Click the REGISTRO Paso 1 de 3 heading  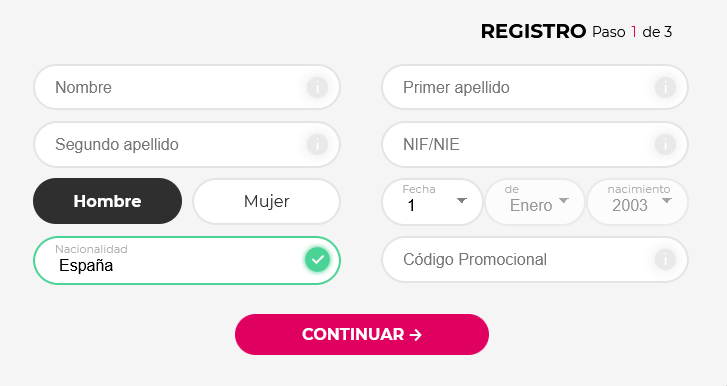pos(576,32)
